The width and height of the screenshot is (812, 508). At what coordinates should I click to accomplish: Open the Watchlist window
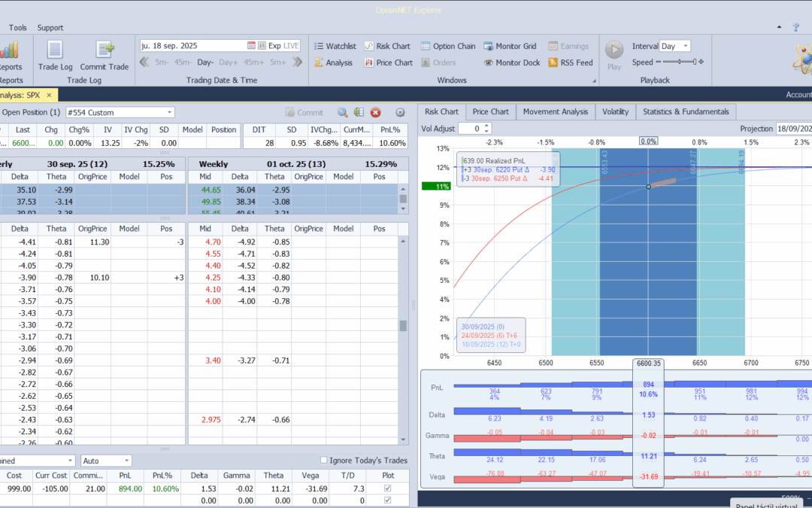pos(335,46)
